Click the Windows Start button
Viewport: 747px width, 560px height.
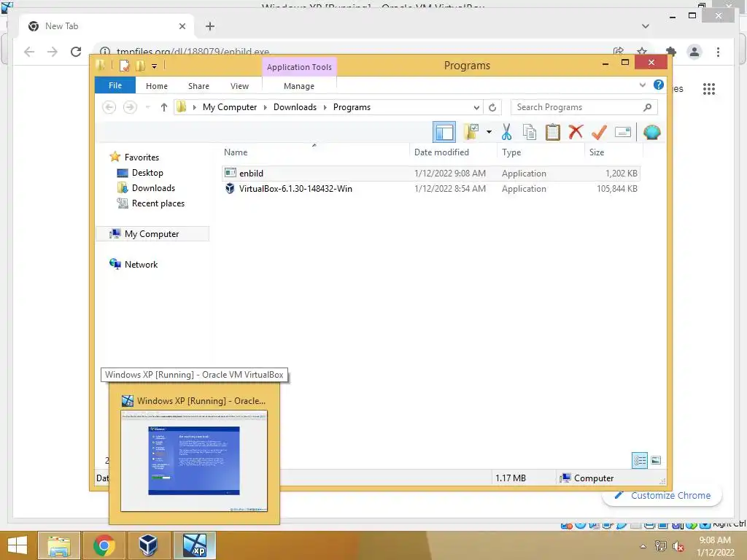click(18, 545)
